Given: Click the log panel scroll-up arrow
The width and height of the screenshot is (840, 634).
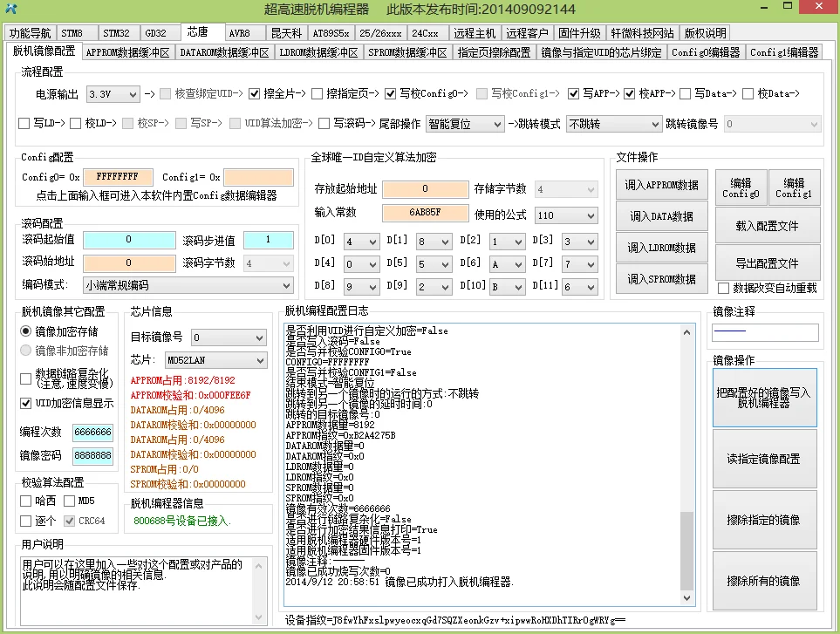Looking at the screenshot, I should tap(686, 332).
